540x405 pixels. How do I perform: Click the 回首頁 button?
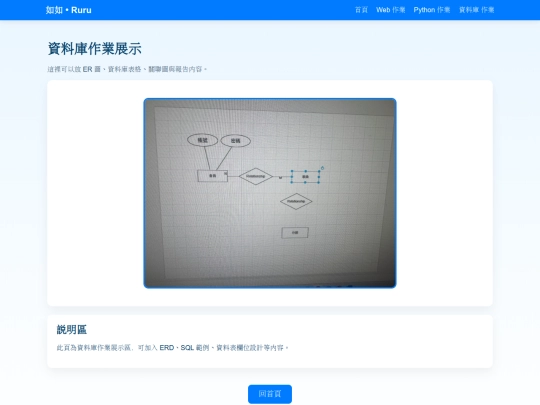[270, 394]
